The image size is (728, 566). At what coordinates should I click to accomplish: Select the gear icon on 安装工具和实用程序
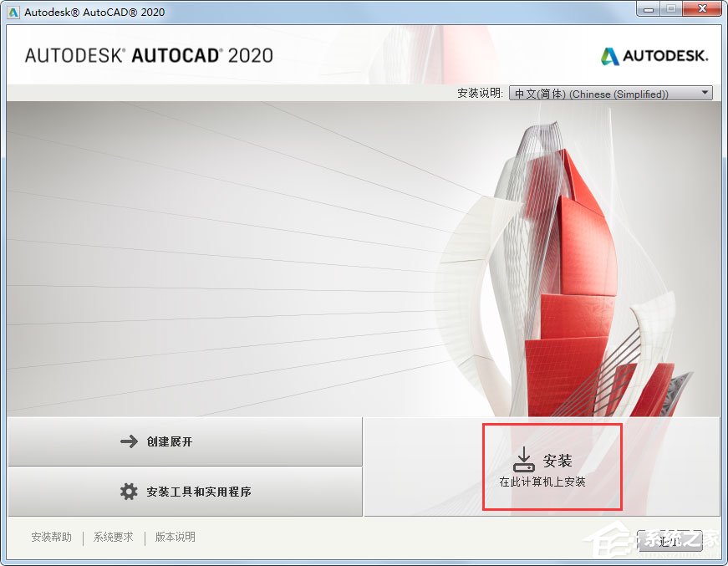pyautogui.click(x=130, y=492)
